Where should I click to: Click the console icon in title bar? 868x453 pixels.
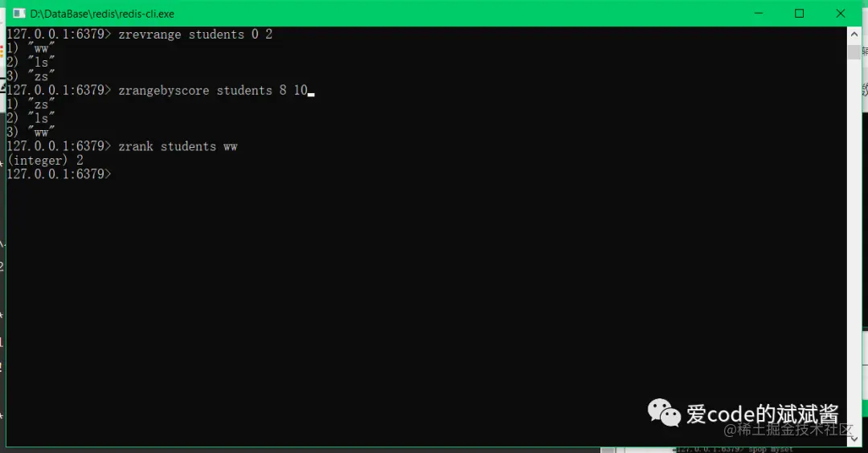click(19, 14)
